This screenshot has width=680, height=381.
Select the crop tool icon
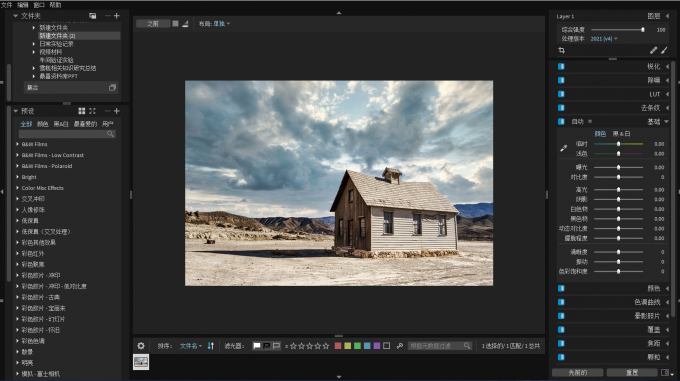pos(561,50)
